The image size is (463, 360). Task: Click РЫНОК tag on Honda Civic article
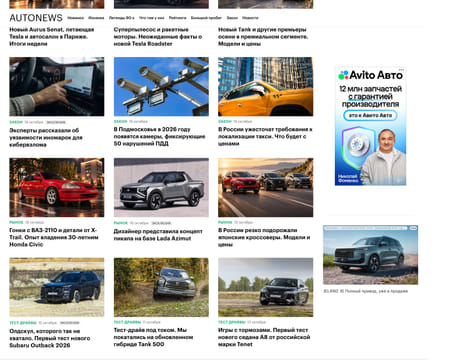tap(16, 222)
